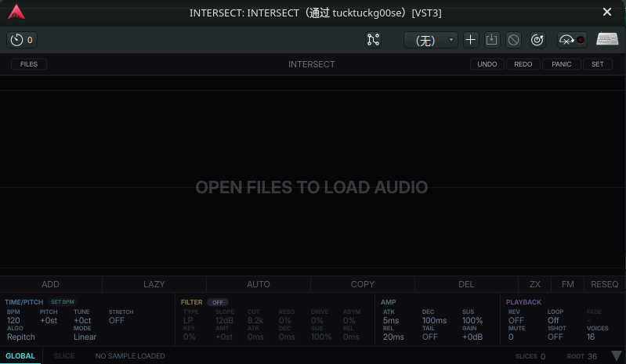Toggle the amp TAIL OFF setting
This screenshot has height=364, width=626.
click(430, 337)
